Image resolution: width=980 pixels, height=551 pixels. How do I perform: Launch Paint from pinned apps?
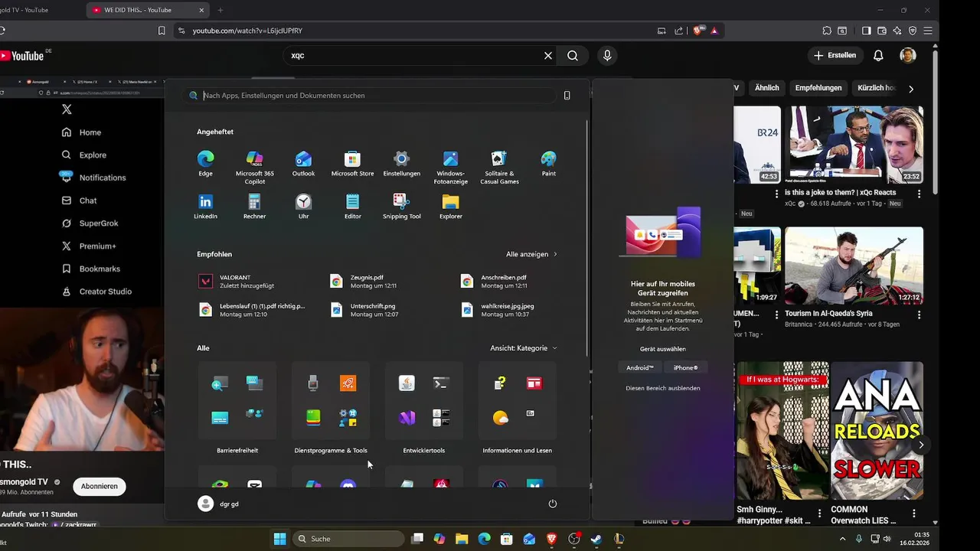pos(548,163)
